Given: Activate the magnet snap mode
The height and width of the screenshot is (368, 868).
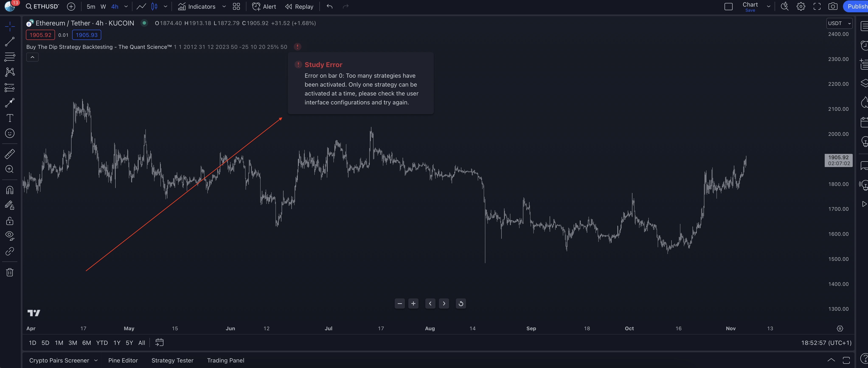Looking at the screenshot, I should pyautogui.click(x=9, y=190).
